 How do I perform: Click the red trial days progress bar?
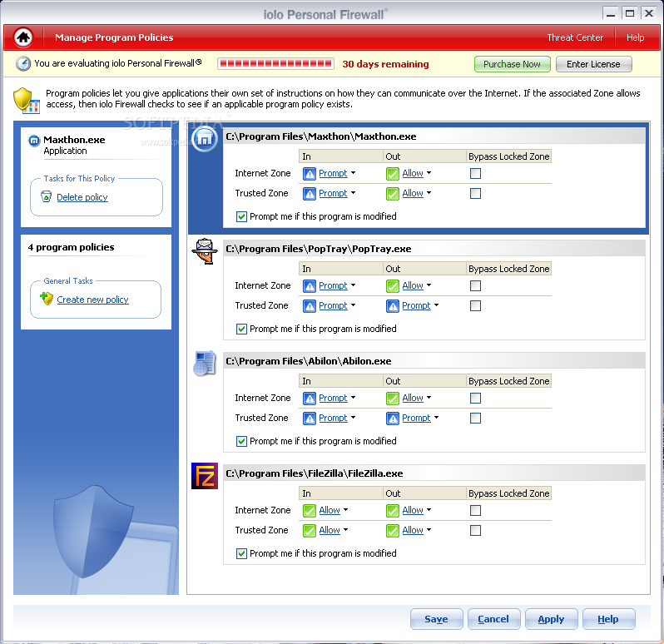coord(275,64)
